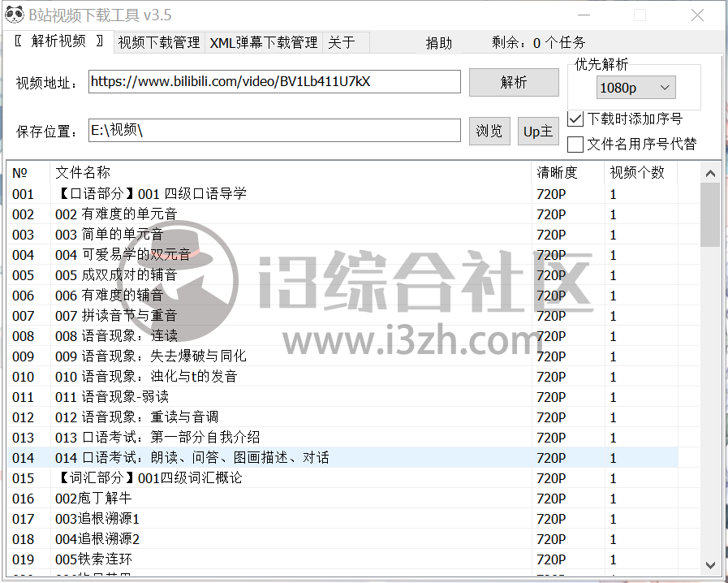Click 720P cell in row 016

551,499
